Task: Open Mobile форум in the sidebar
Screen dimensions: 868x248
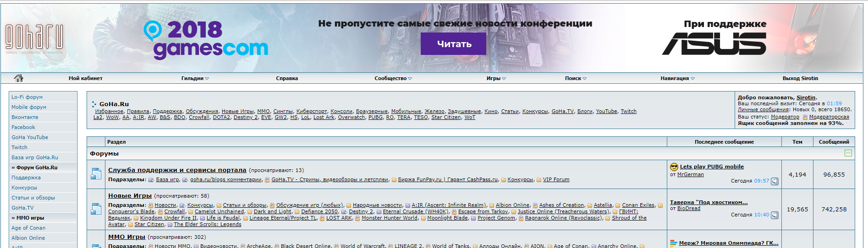Action: click(x=29, y=107)
